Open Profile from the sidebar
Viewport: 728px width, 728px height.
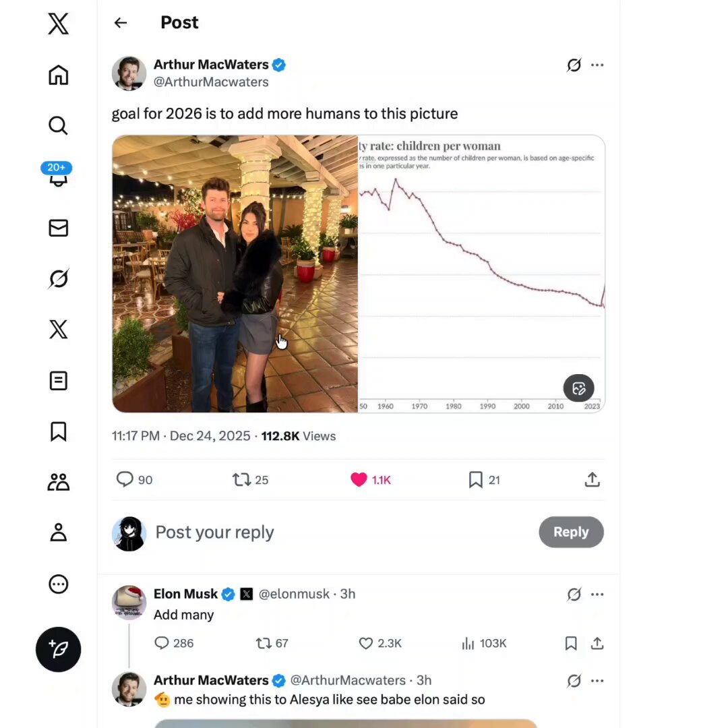click(59, 533)
